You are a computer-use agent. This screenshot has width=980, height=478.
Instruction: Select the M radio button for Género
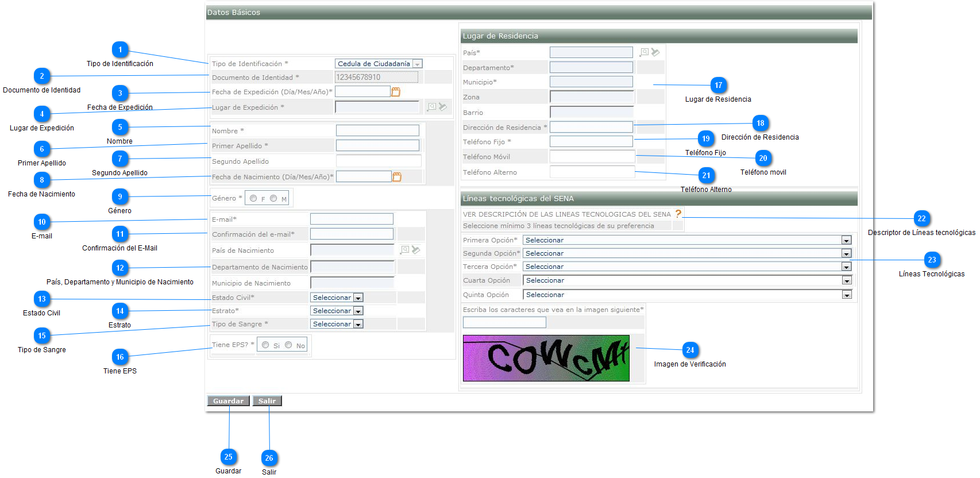click(273, 198)
